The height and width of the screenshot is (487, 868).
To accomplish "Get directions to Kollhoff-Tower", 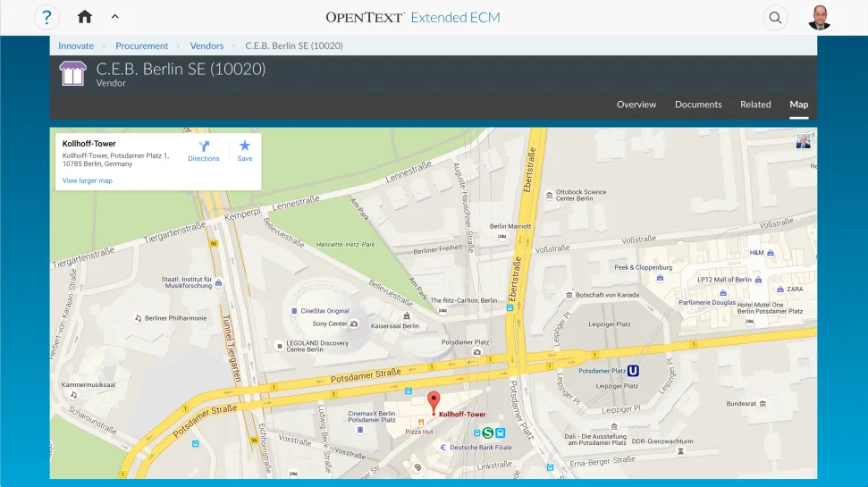I will [x=203, y=150].
